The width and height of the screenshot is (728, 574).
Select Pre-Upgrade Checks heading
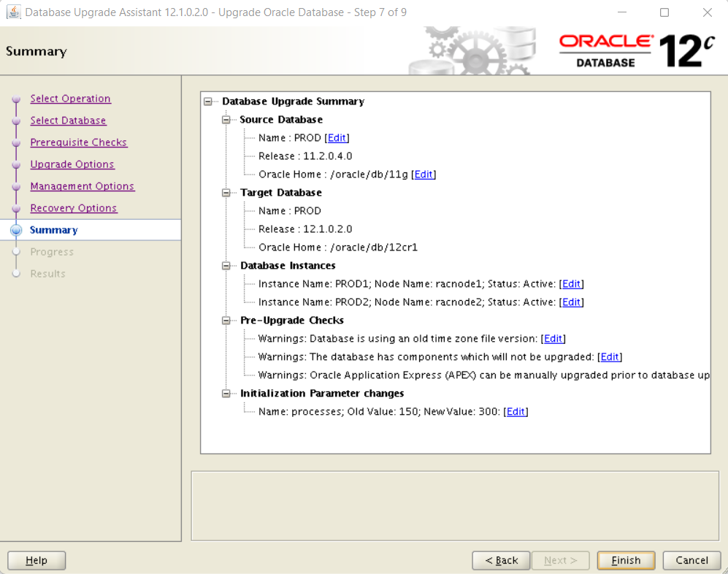click(292, 321)
